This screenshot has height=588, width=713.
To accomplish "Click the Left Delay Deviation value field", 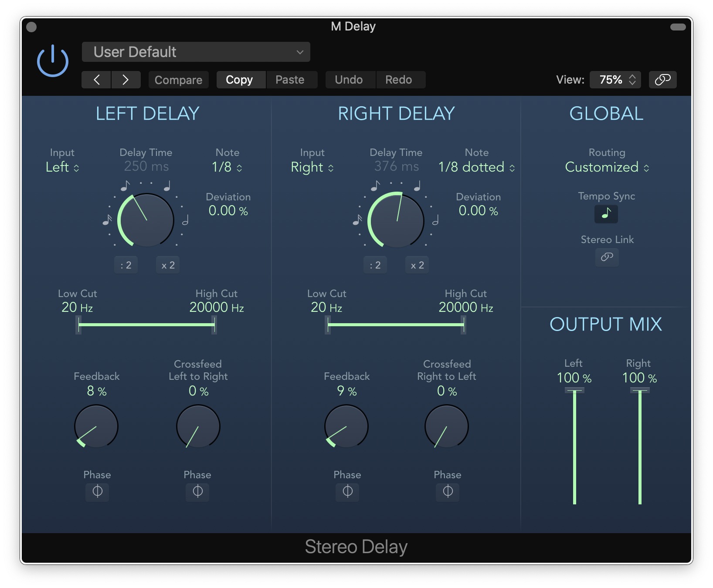I will pyautogui.click(x=228, y=211).
